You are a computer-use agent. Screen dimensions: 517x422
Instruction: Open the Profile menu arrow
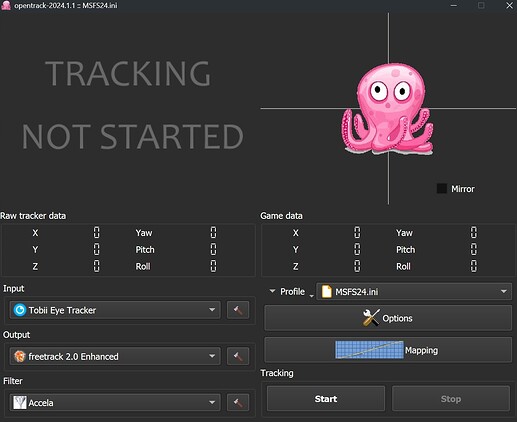(272, 291)
